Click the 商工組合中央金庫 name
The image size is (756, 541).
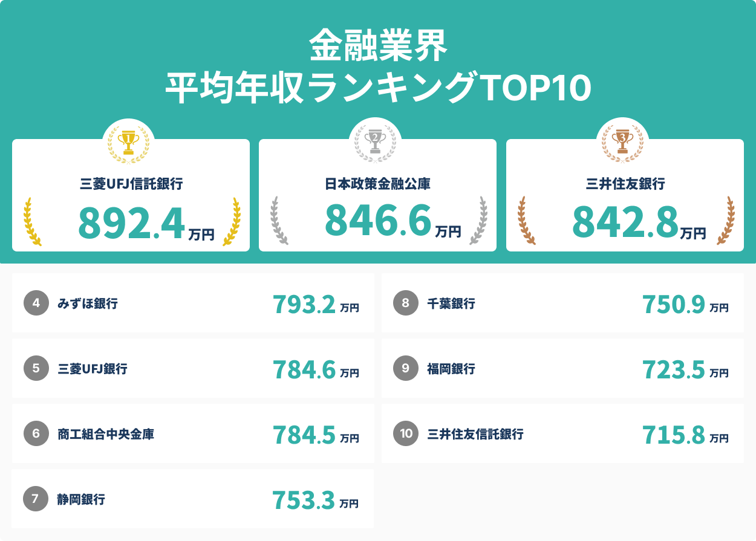[106, 434]
